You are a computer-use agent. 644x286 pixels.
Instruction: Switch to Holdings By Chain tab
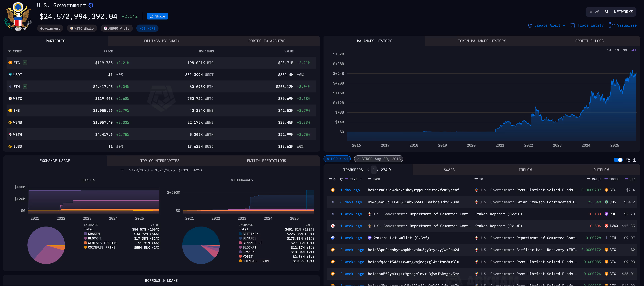(161, 41)
